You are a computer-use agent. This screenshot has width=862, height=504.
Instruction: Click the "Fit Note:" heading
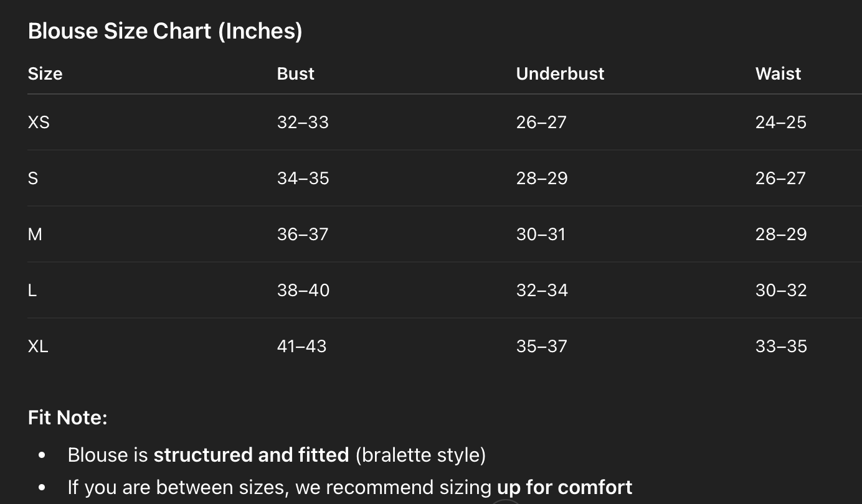(x=67, y=418)
